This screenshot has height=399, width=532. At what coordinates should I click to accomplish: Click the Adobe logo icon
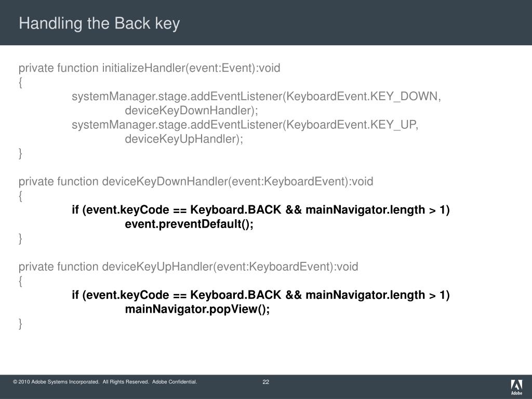pyautogui.click(x=516, y=387)
